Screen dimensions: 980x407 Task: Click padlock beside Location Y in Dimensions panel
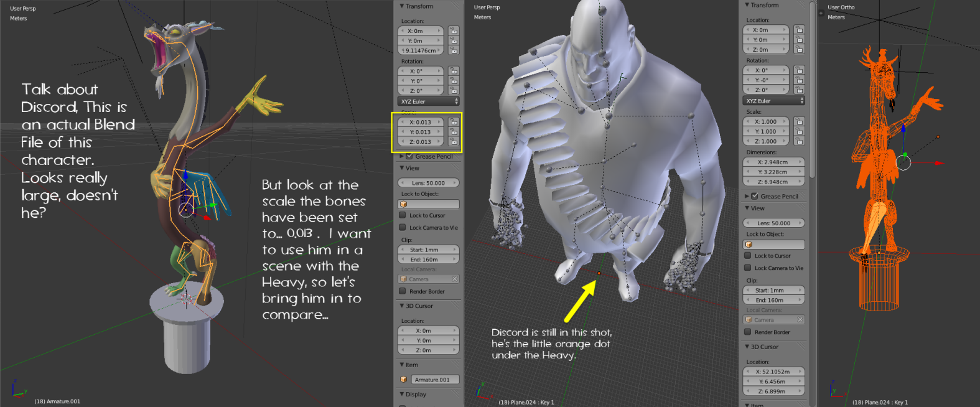(800, 39)
